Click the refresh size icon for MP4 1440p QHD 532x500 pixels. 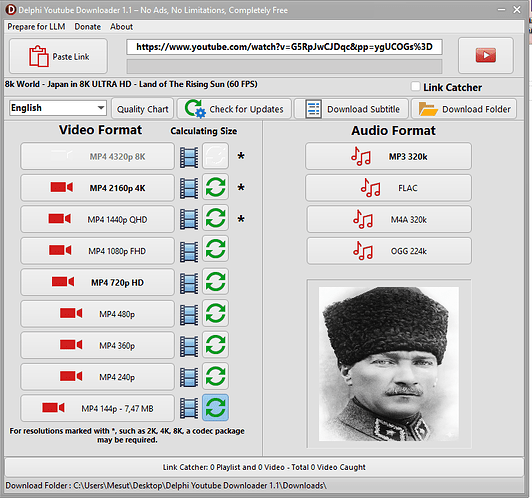(x=215, y=218)
